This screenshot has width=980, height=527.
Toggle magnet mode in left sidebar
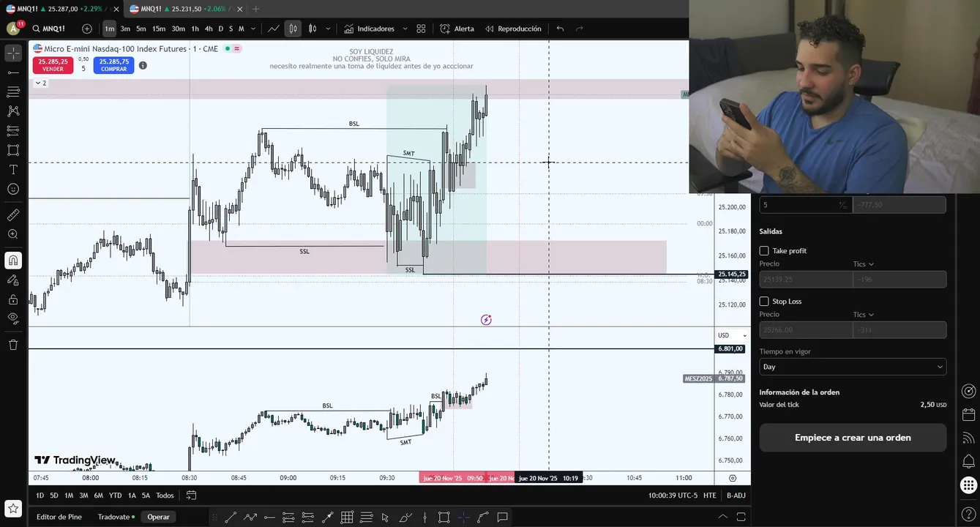13,261
